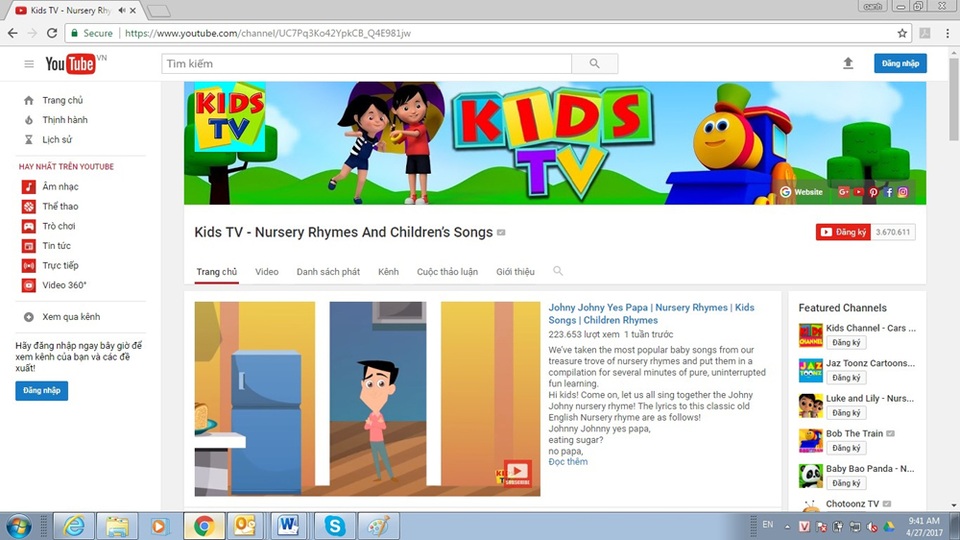
Task: Click top-right Đăng nhập button
Action: (900, 63)
